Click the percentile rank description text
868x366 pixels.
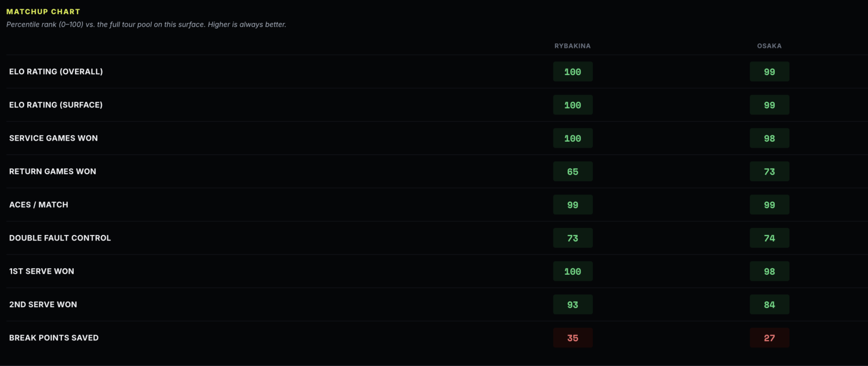point(146,24)
